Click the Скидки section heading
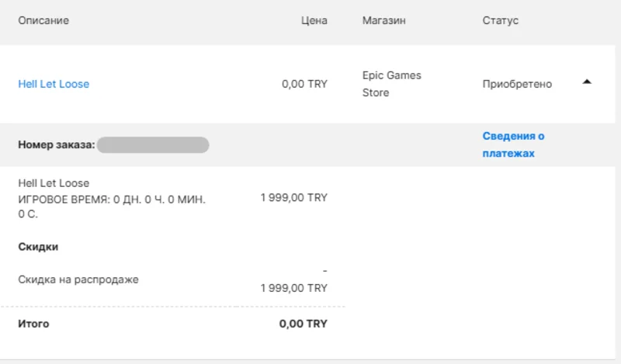The image size is (621, 364). click(38, 247)
